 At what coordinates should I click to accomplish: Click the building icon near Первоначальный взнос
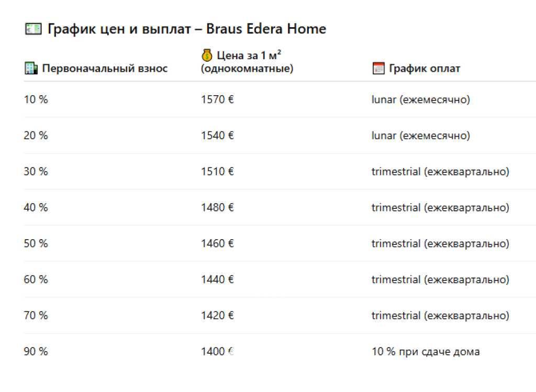point(31,69)
